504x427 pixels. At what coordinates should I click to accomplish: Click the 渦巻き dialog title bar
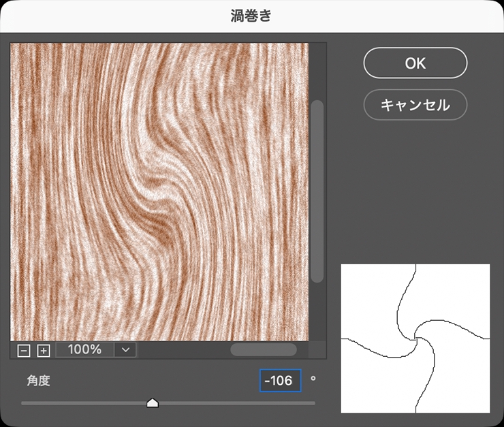pyautogui.click(x=252, y=16)
